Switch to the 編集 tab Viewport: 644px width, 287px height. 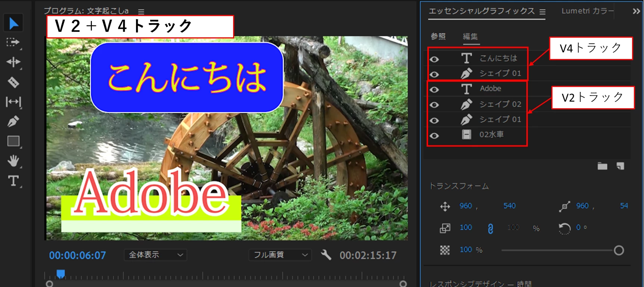(470, 36)
